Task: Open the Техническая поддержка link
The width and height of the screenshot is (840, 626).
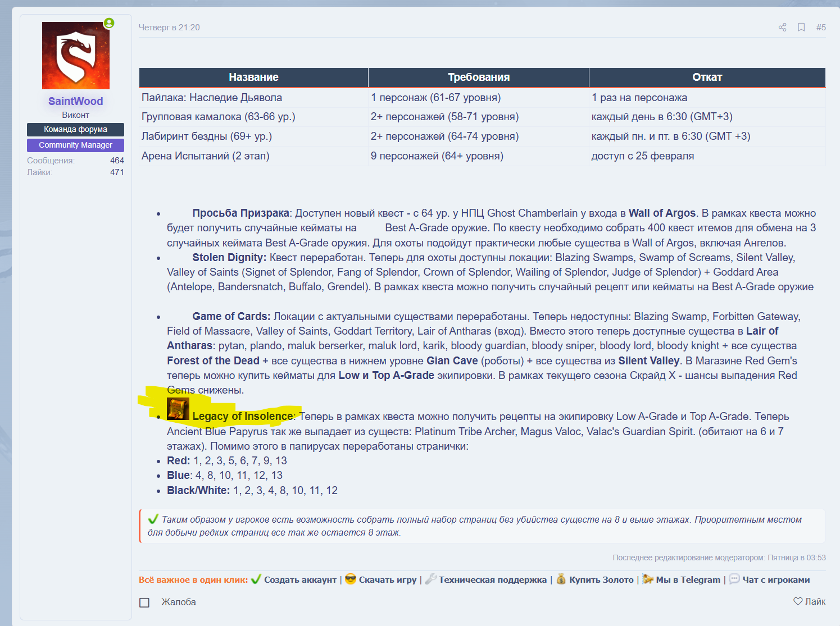Action: (492, 580)
